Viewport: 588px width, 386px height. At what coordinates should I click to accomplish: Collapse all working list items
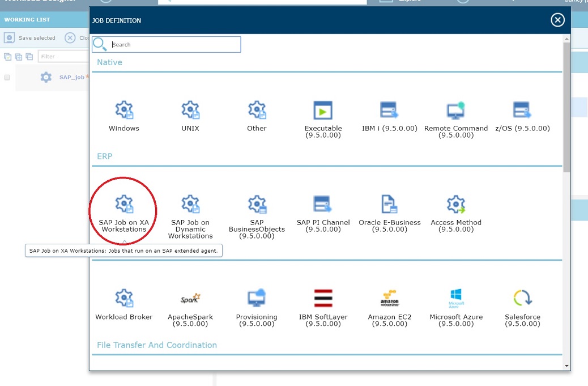[29, 57]
